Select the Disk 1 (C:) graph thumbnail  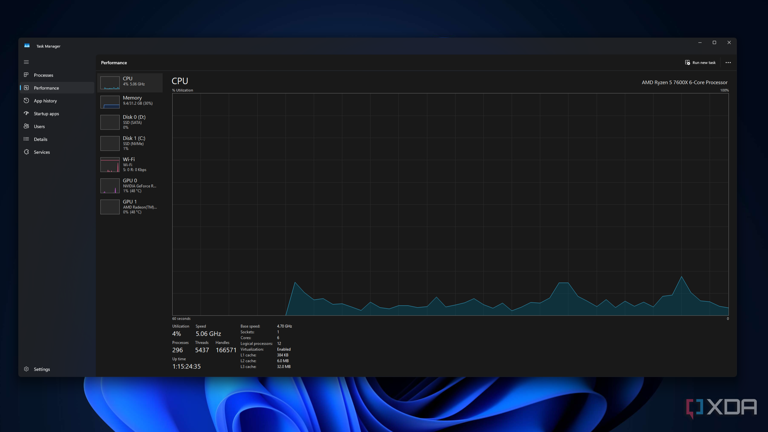110,143
